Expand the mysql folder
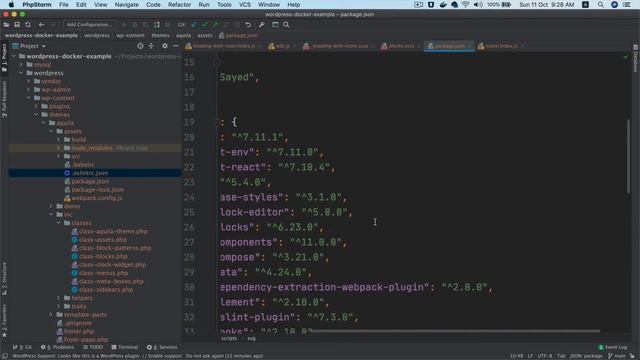Image resolution: width=640 pixels, height=360 pixels. (x=21, y=64)
